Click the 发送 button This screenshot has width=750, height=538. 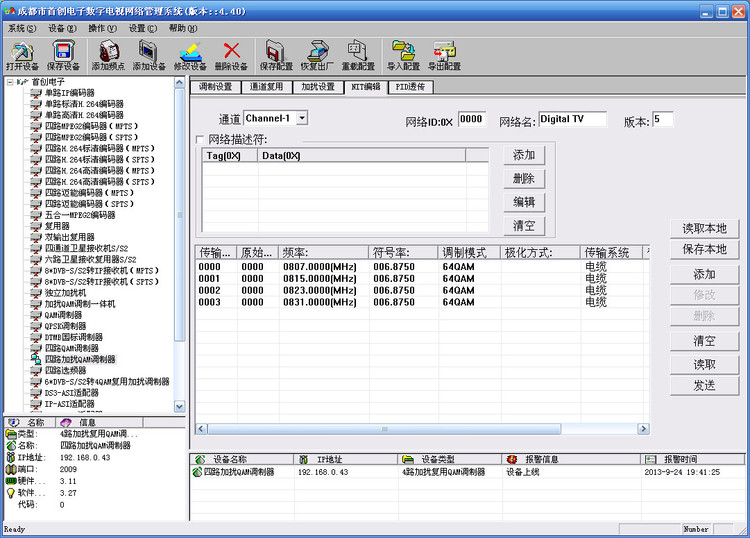pyautogui.click(x=704, y=385)
